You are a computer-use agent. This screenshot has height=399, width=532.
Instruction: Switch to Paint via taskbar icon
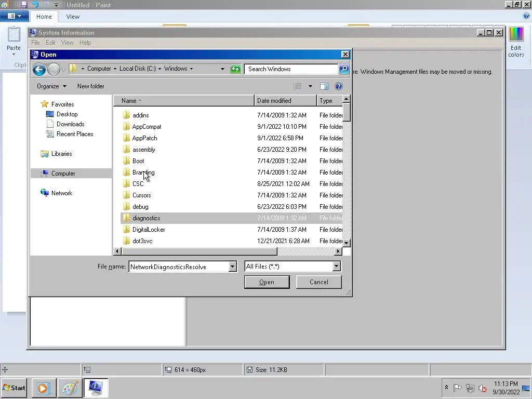tap(70, 388)
